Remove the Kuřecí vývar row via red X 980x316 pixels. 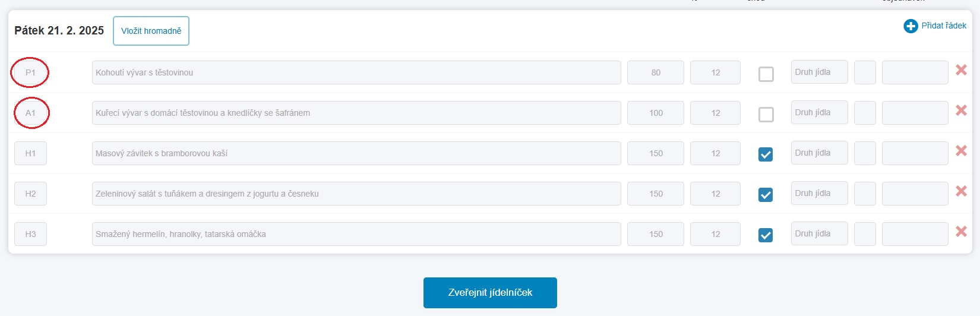tap(961, 110)
